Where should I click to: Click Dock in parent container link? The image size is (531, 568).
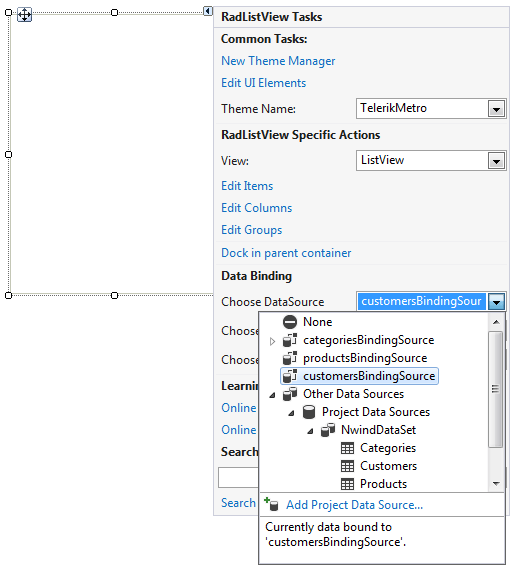pyautogui.click(x=286, y=253)
